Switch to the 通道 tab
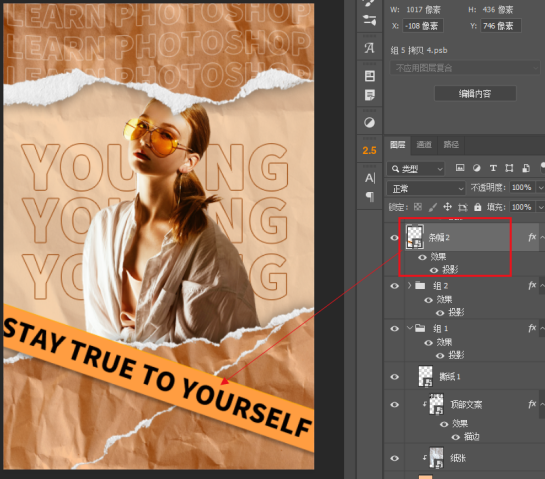 click(x=424, y=145)
